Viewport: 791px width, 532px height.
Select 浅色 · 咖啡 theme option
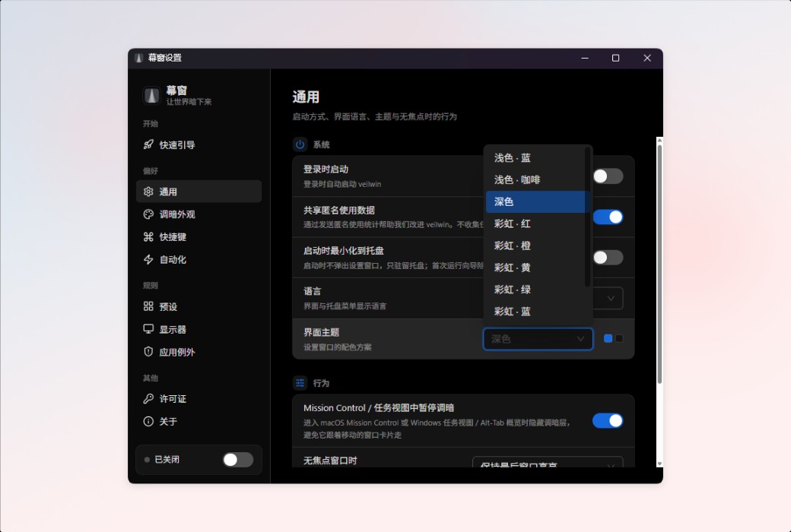(x=537, y=180)
